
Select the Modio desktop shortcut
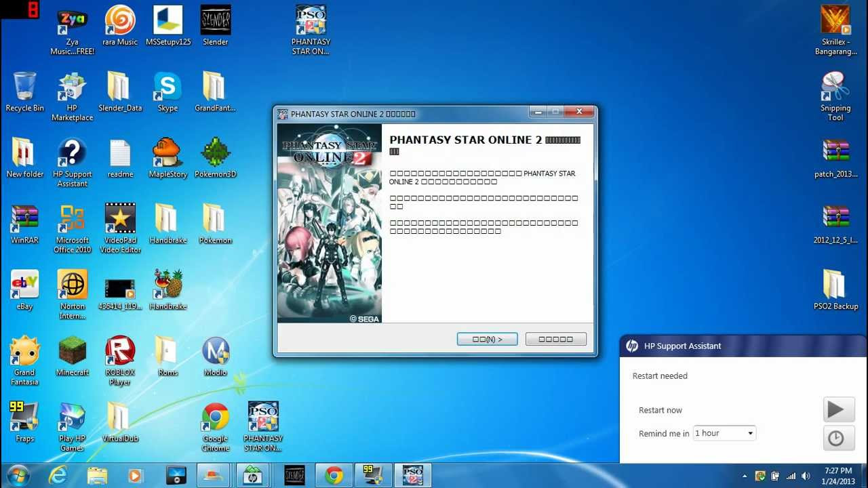pyautogui.click(x=216, y=357)
